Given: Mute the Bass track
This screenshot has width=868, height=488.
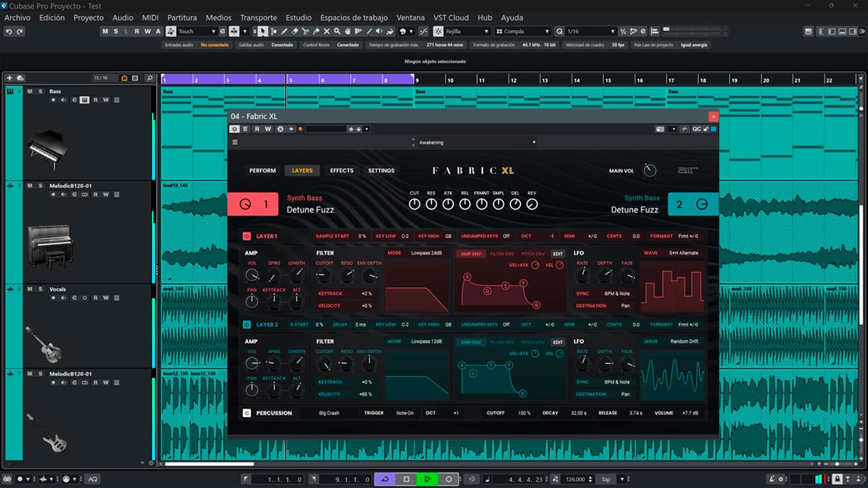Looking at the screenshot, I should click(30, 92).
